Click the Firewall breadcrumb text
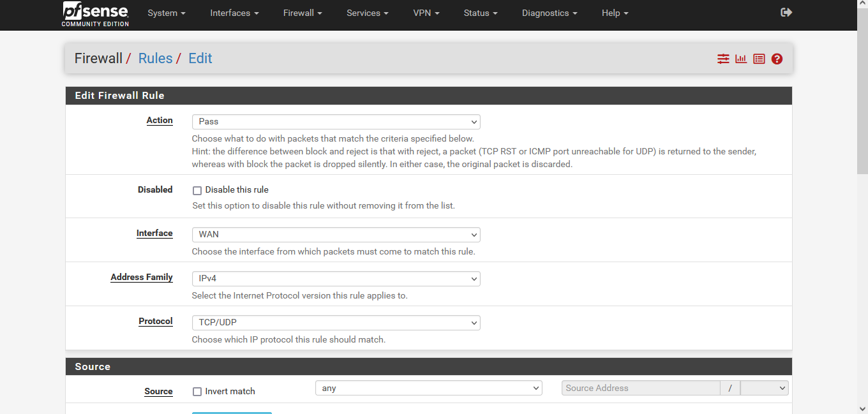Image resolution: width=868 pixels, height=414 pixels. (x=98, y=58)
